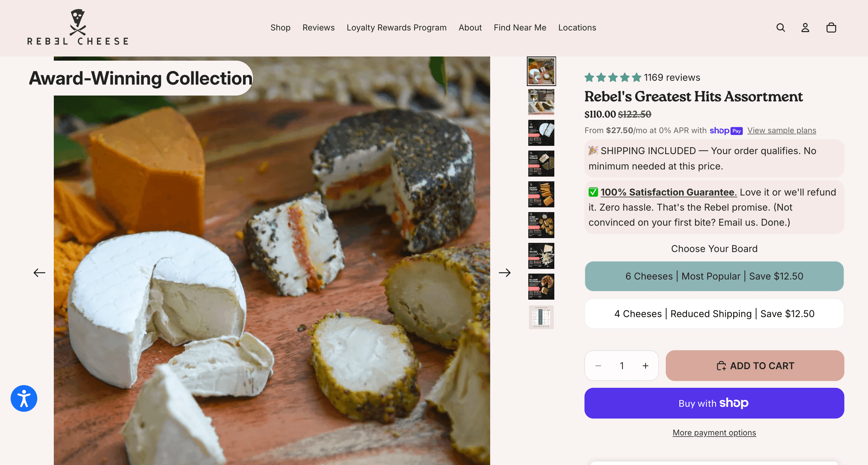Open the Shop menu item
Image resolution: width=868 pixels, height=465 pixels.
tap(280, 28)
